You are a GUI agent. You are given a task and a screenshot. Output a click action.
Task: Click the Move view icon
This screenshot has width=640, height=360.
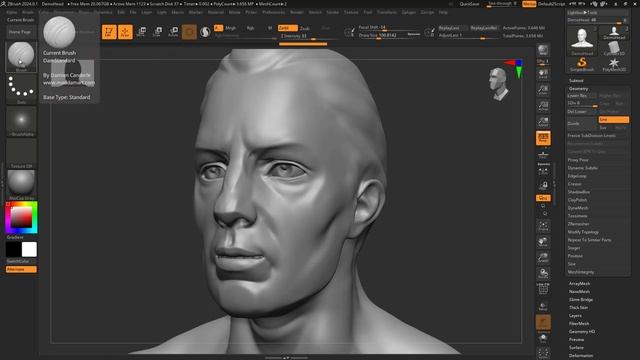pyautogui.click(x=543, y=242)
